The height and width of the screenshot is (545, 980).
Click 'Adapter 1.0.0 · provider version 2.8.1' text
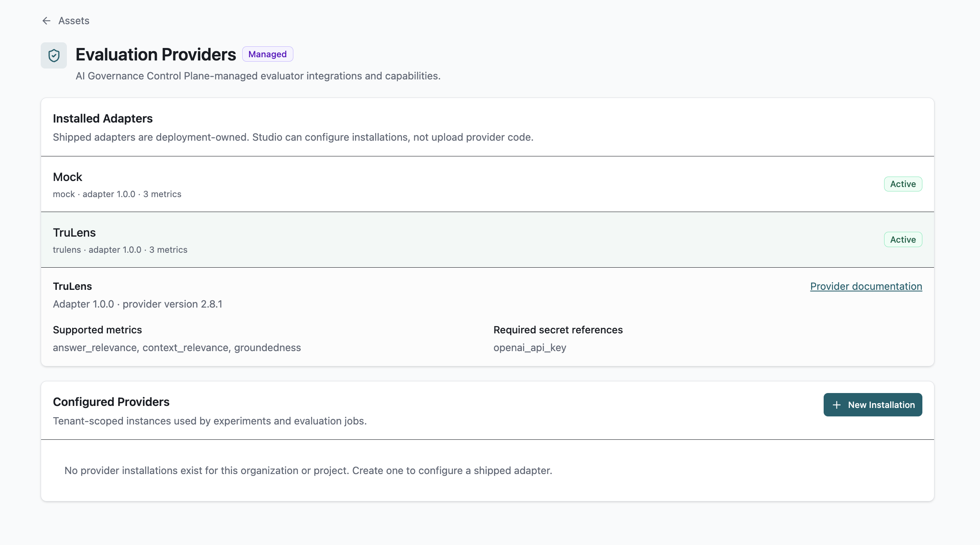pos(137,304)
